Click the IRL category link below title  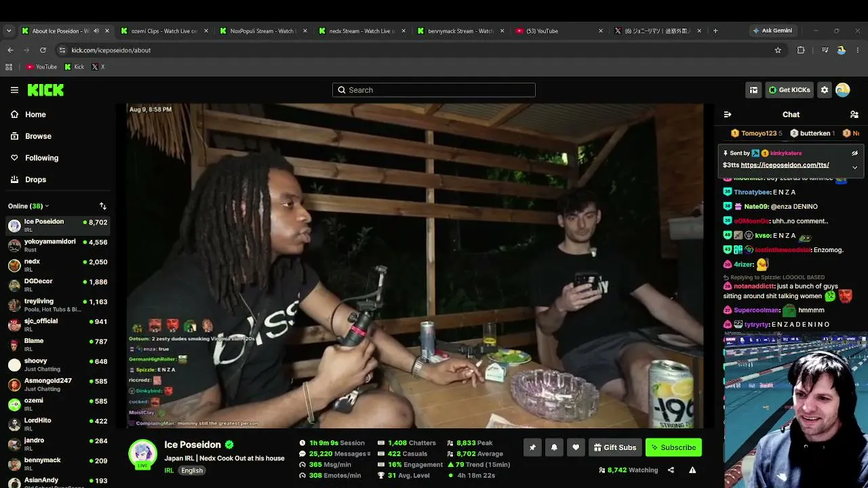(169, 470)
